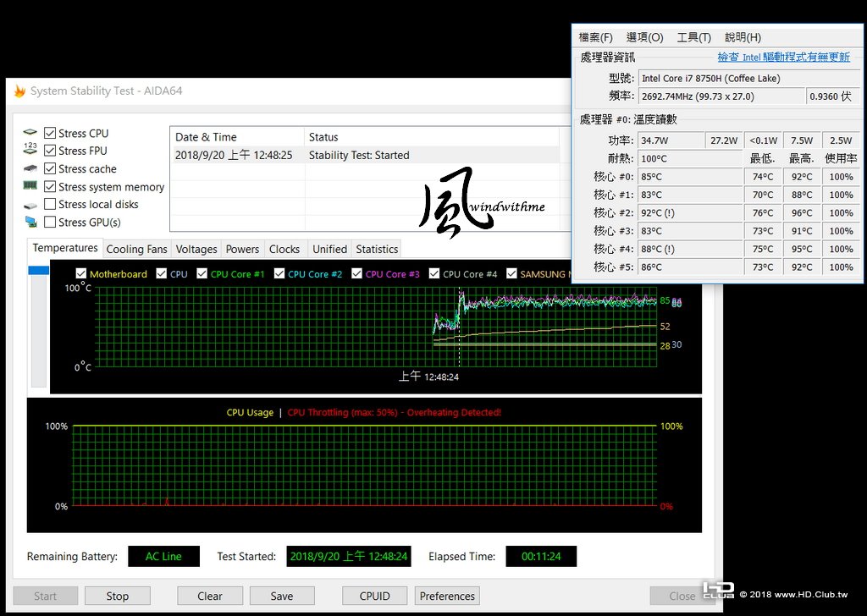Open CPUID from the bottom buttons
Image resolution: width=867 pixels, height=616 pixels.
pos(374,596)
